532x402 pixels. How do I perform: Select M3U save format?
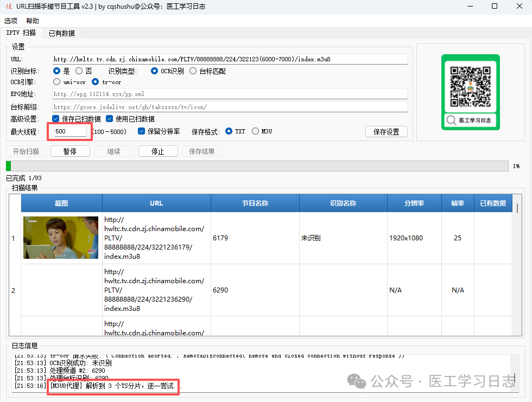tap(255, 131)
